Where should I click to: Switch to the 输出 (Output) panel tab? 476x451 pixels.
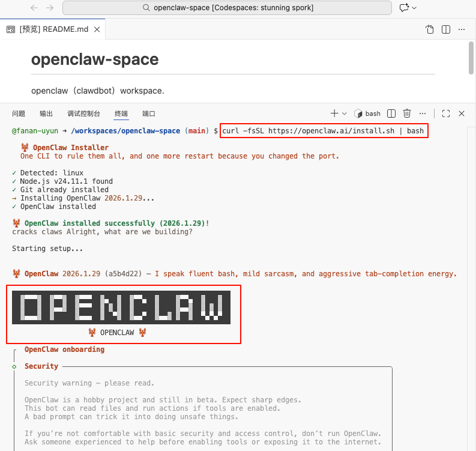click(46, 114)
